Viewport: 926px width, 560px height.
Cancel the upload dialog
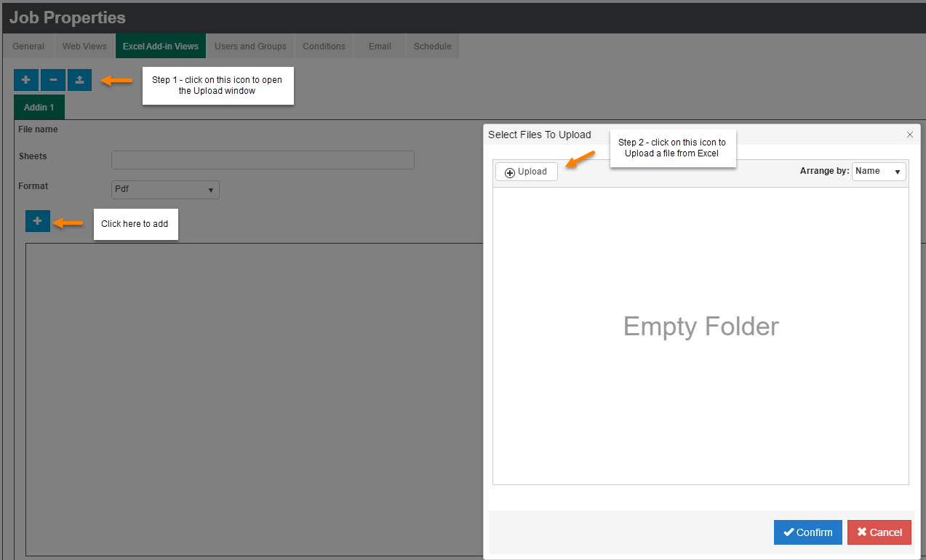pos(879,532)
